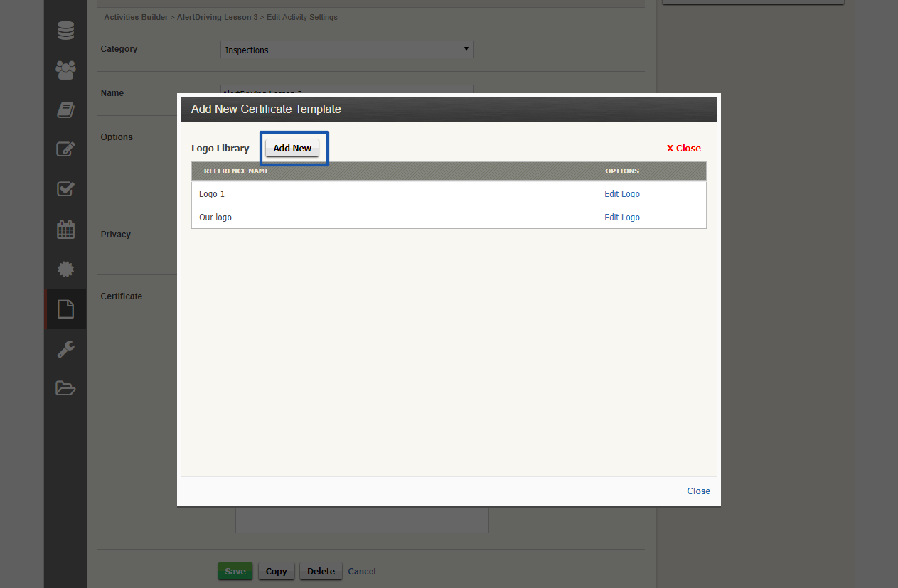The width and height of the screenshot is (898, 588).
Task: Click the gear badge icon in sidebar
Action: click(65, 269)
